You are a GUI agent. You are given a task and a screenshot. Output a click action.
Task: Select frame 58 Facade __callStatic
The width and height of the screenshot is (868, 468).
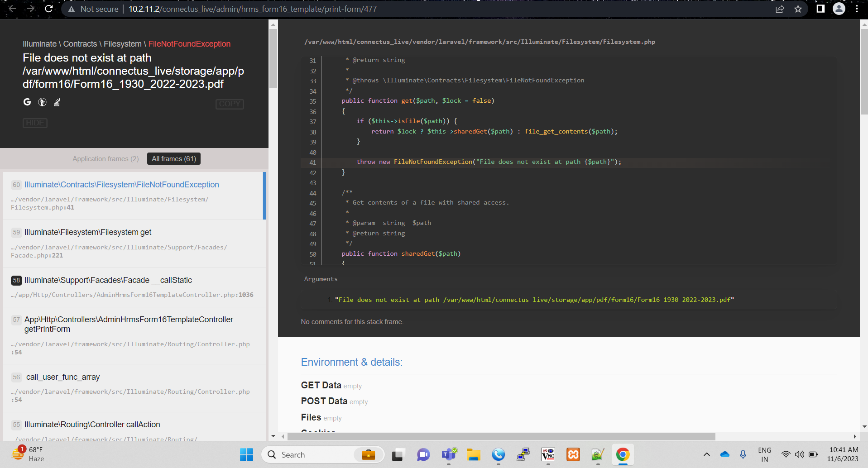(134, 287)
